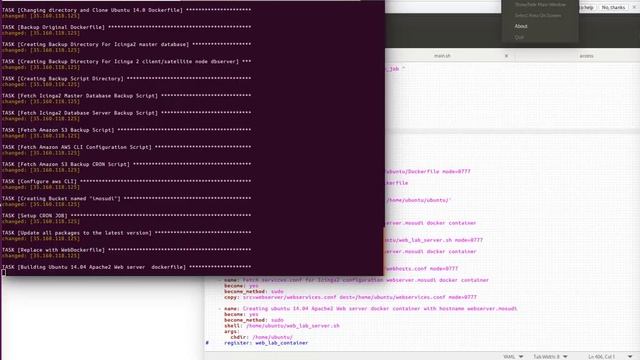Viewport: 640px width, 360px height.
Task: Close the main.sh tab
Action: click(506, 56)
